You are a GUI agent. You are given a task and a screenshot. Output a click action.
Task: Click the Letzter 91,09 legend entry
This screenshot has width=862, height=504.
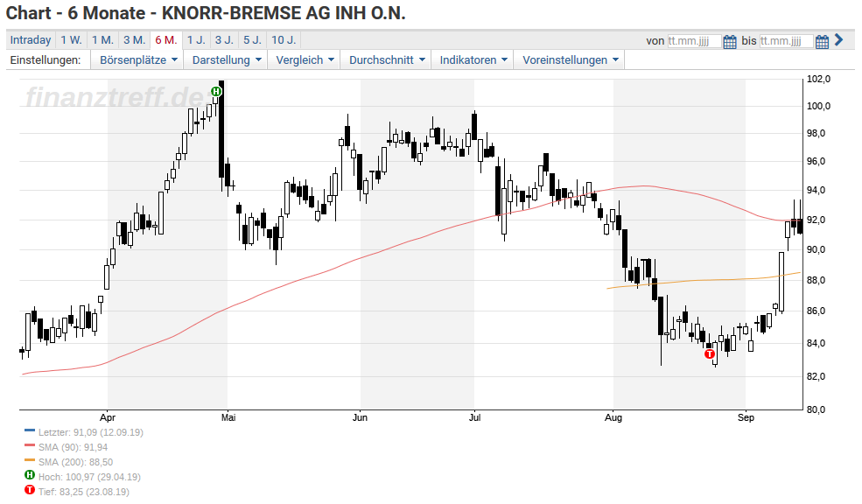click(91, 432)
